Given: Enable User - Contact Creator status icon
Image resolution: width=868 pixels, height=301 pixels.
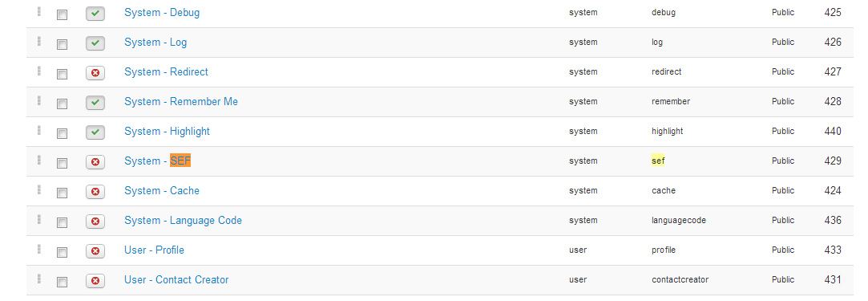Looking at the screenshot, I should coord(95,280).
